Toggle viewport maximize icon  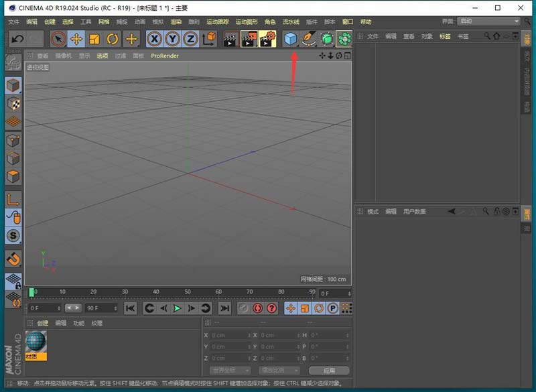348,56
